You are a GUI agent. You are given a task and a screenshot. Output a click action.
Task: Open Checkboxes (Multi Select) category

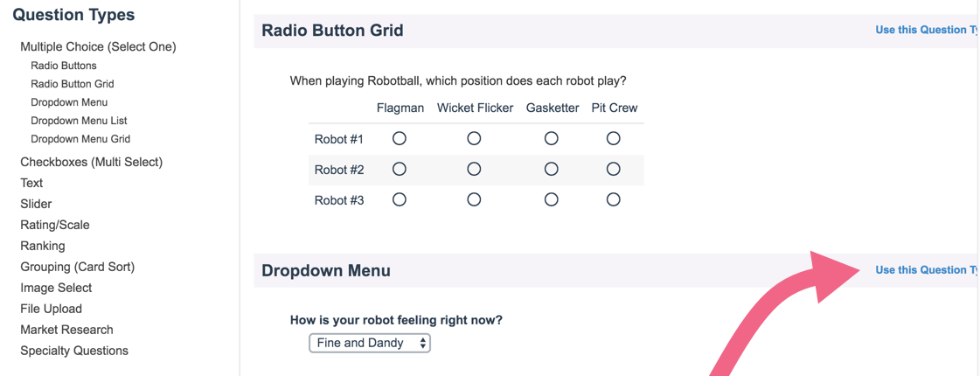[91, 162]
